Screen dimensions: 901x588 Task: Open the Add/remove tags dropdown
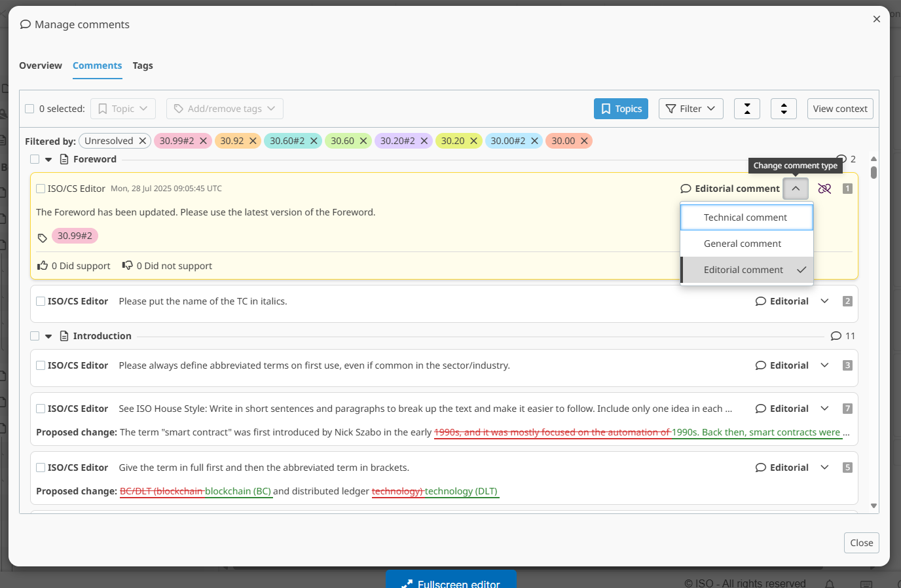click(225, 109)
